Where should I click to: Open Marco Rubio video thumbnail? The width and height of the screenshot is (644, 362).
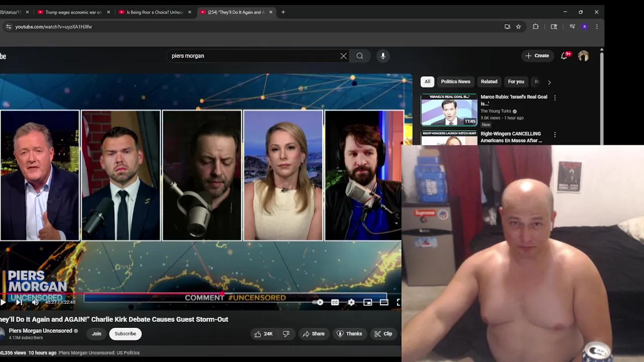(449, 110)
